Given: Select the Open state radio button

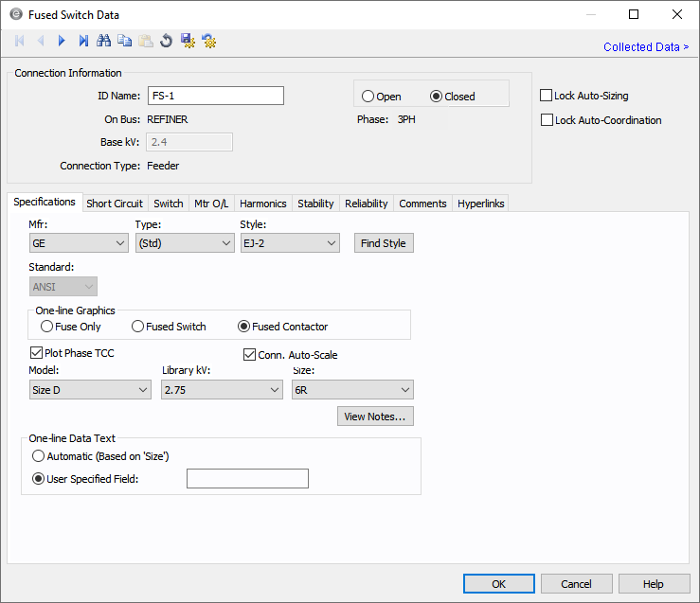Looking at the screenshot, I should coord(368,97).
